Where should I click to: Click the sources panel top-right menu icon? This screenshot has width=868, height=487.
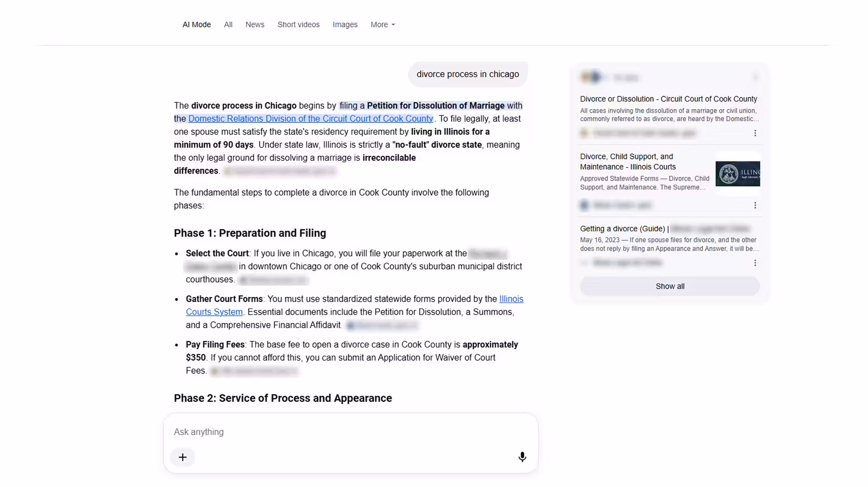click(x=755, y=77)
